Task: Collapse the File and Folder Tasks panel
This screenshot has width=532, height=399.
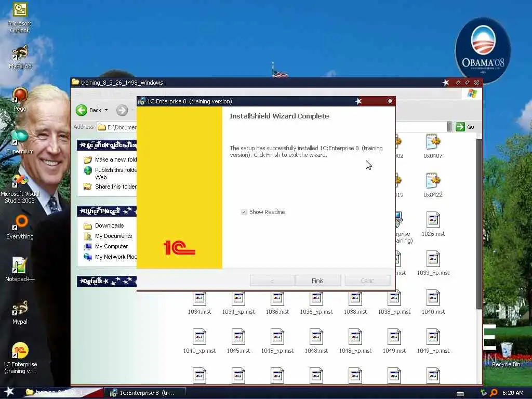Action: coord(107,145)
